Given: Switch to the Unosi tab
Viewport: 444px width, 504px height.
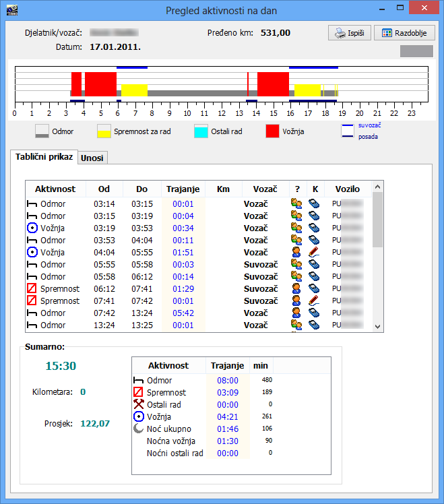Looking at the screenshot, I should [92, 158].
